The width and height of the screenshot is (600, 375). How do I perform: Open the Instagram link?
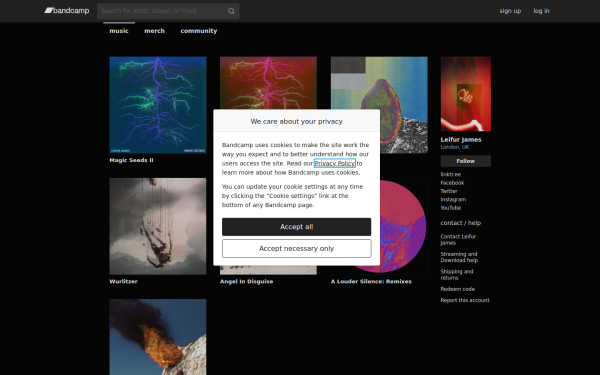click(x=453, y=199)
